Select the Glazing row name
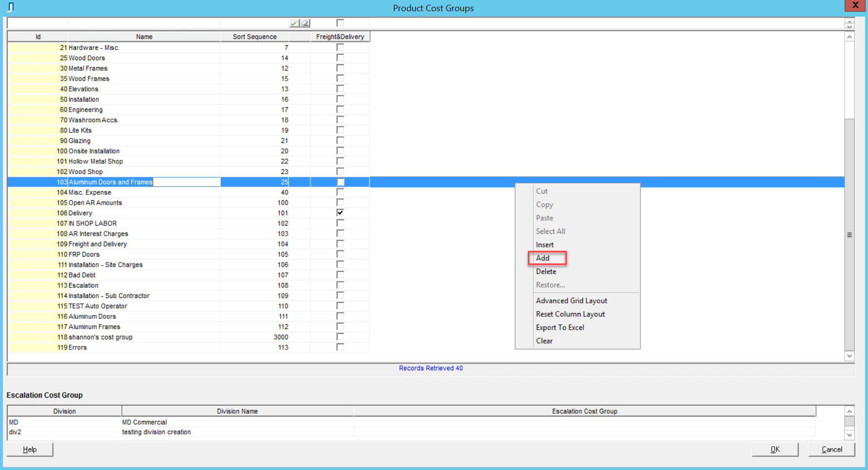The width and height of the screenshot is (868, 470). click(x=79, y=140)
